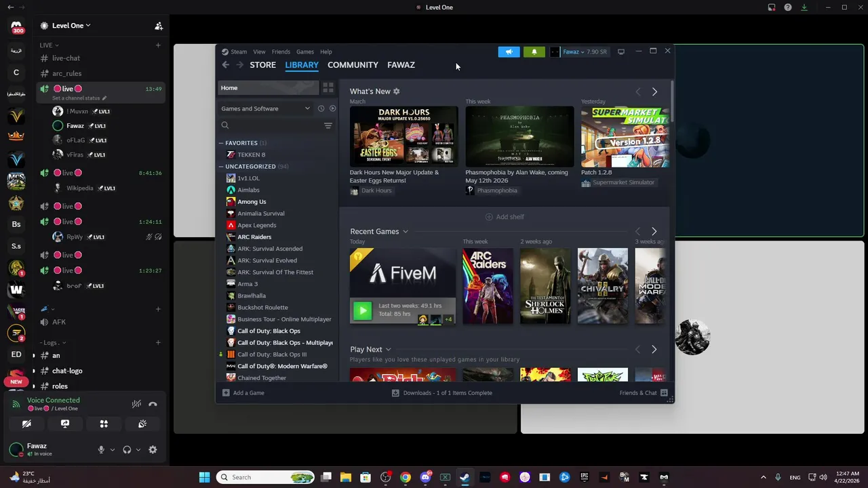
Task: Open the Games menu
Action: click(x=305, y=52)
